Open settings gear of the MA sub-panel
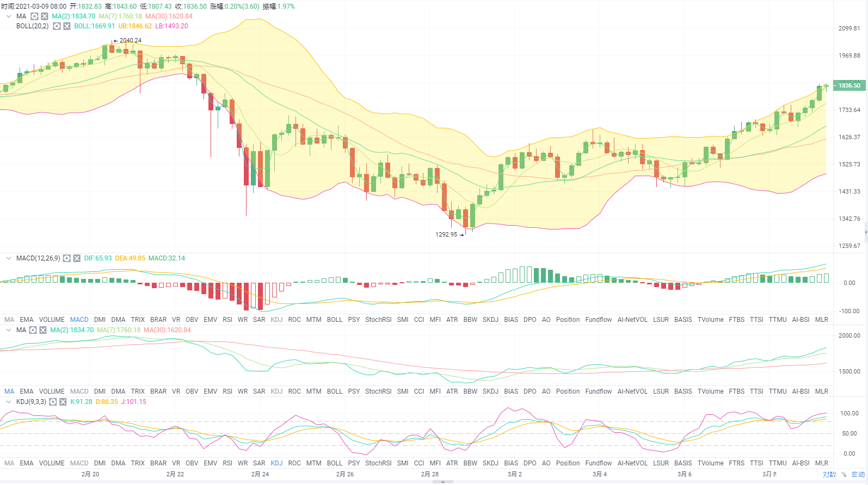This screenshot has width=868, height=485. (33, 330)
